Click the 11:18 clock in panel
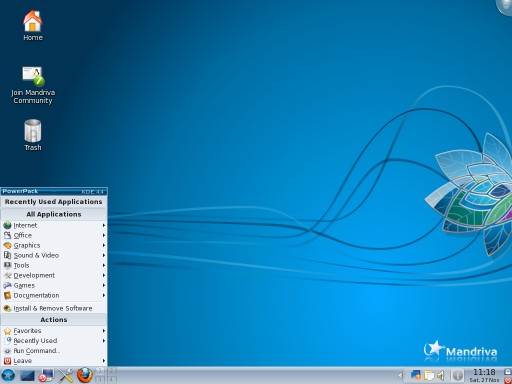512x384 pixels. point(484,372)
